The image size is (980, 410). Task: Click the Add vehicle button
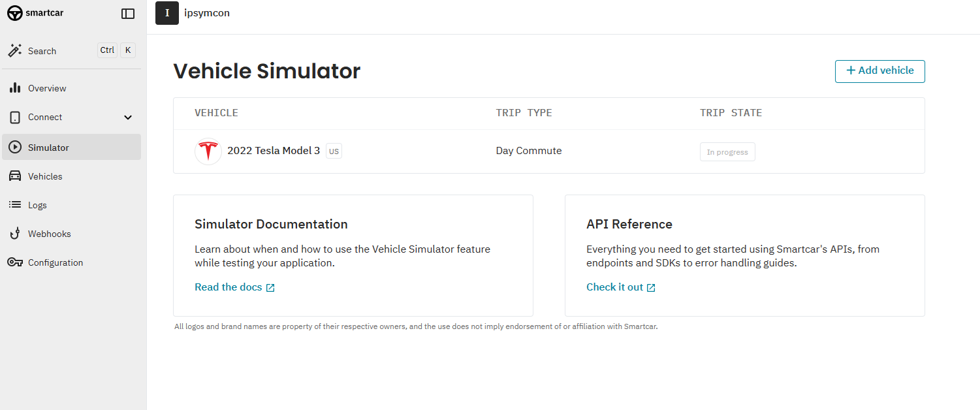pos(879,71)
